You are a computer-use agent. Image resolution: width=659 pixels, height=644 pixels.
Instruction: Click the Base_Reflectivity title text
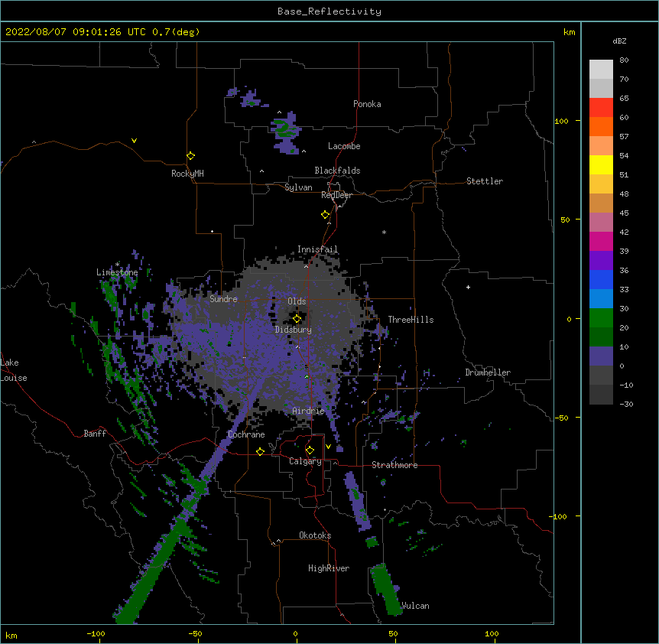pyautogui.click(x=329, y=11)
